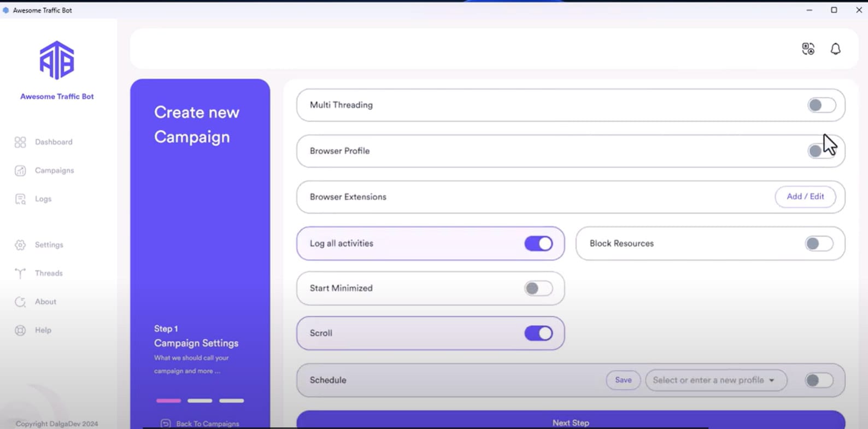Enable the Schedule toggle switch
Viewport: 868px width, 429px height.
pos(819,380)
